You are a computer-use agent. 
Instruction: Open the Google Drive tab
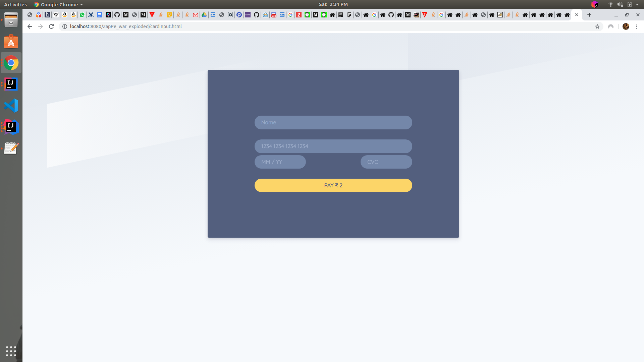204,15
